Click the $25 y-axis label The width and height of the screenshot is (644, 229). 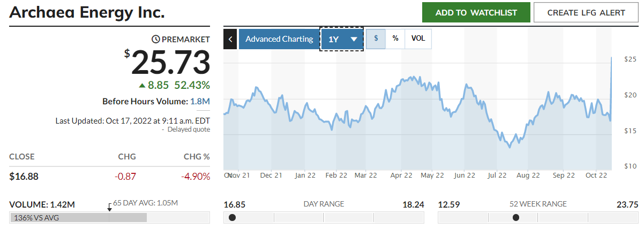coord(631,58)
